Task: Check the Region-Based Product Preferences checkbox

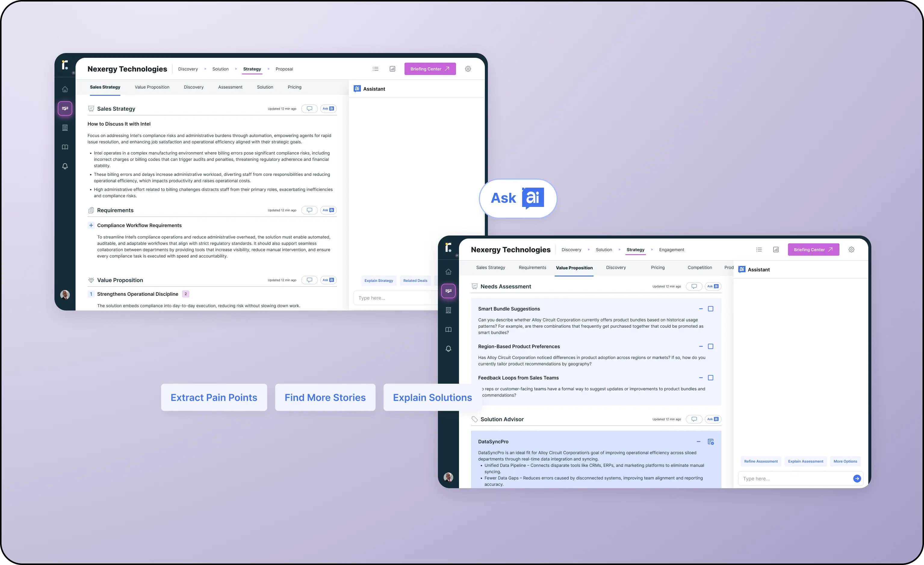Action: (711, 346)
